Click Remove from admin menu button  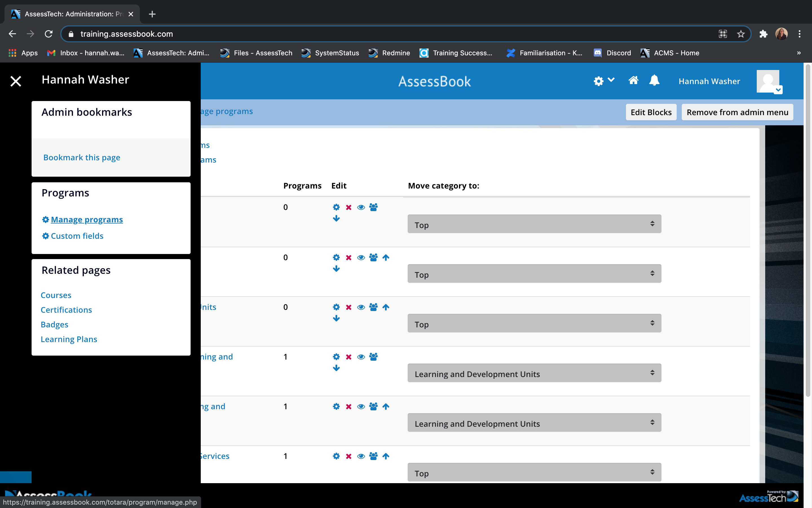(x=737, y=112)
